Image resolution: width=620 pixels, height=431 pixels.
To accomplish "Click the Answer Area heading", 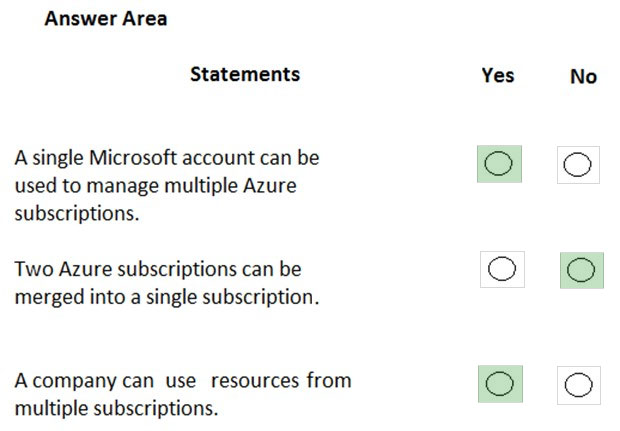I will tap(106, 19).
